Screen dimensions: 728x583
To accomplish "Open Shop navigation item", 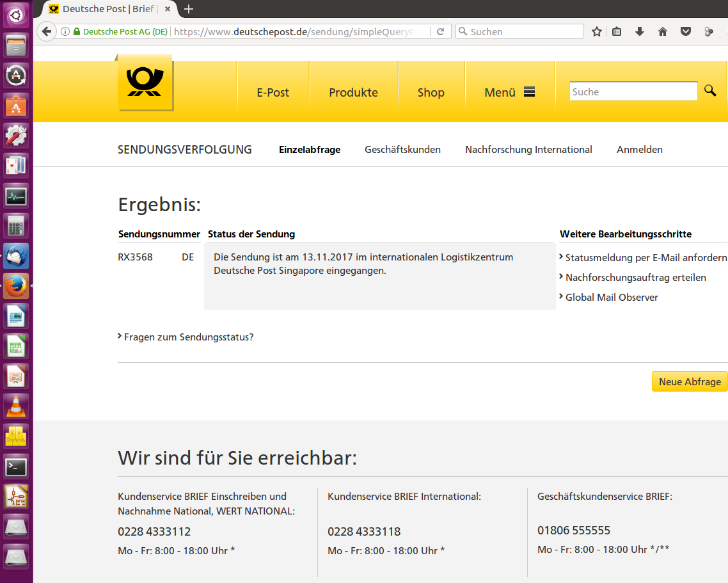I will coord(431,92).
